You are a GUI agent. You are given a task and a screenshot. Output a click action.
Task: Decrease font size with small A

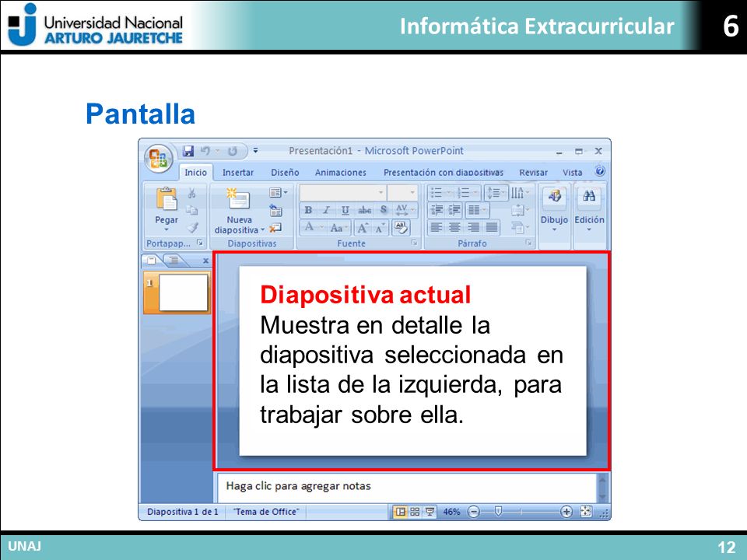(x=381, y=228)
